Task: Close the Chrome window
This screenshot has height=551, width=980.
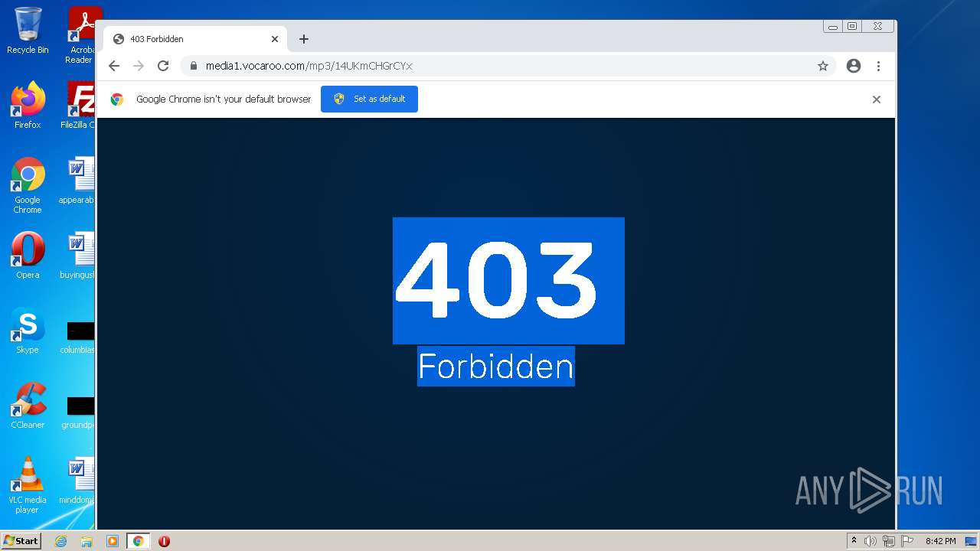Action: pyautogui.click(x=877, y=27)
